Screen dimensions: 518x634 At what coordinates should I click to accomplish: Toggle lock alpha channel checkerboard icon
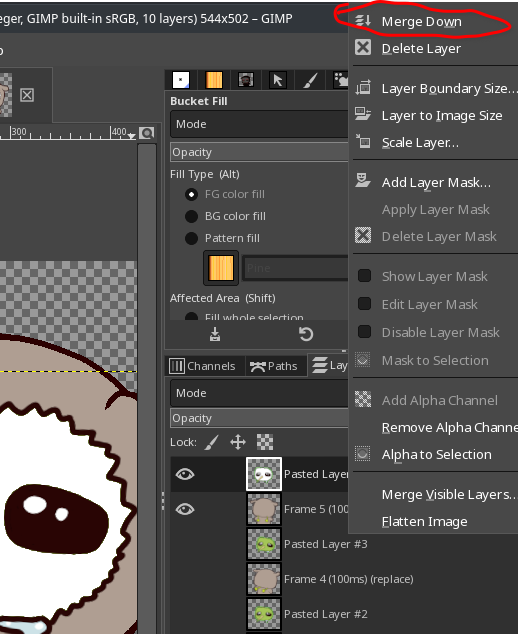[x=265, y=442]
